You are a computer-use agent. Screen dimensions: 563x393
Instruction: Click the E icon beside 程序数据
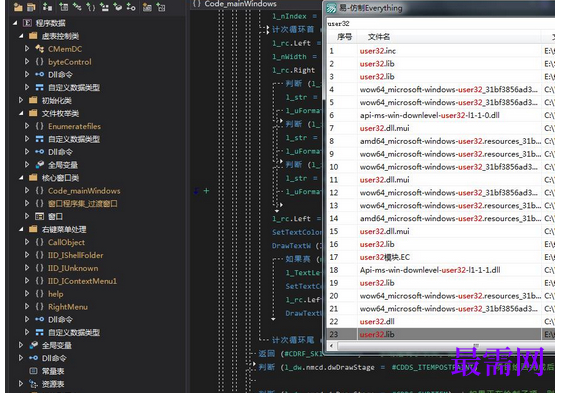coord(27,23)
